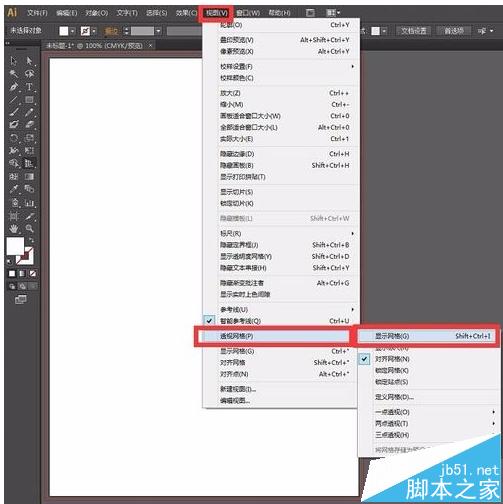Select the Artboard tool
Image resolution: width=503 pixels, height=504 pixels.
point(13,216)
